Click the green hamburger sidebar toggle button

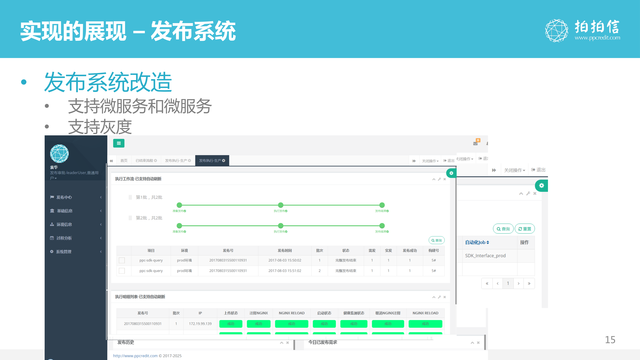click(x=119, y=143)
